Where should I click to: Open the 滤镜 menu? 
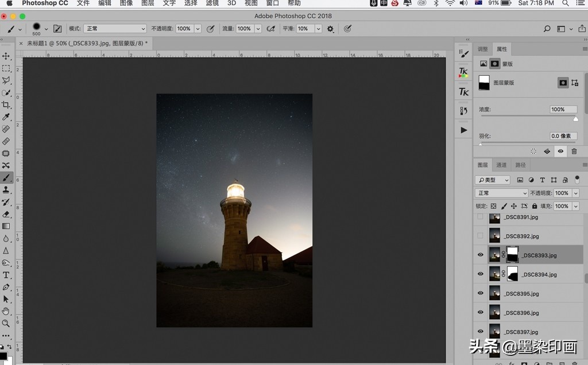(212, 3)
